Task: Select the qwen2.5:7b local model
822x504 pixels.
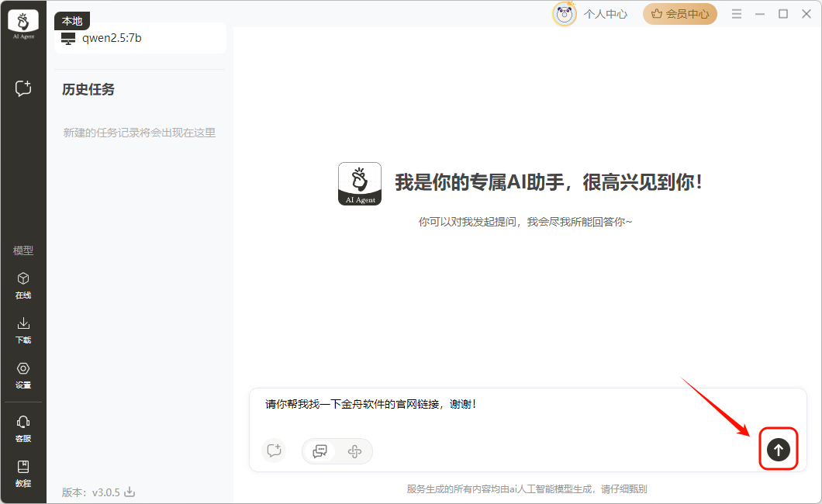Action: coord(111,38)
